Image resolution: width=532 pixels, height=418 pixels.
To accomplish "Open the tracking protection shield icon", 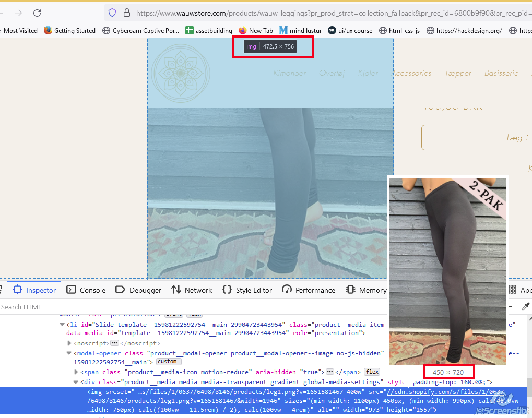I will click(x=112, y=13).
